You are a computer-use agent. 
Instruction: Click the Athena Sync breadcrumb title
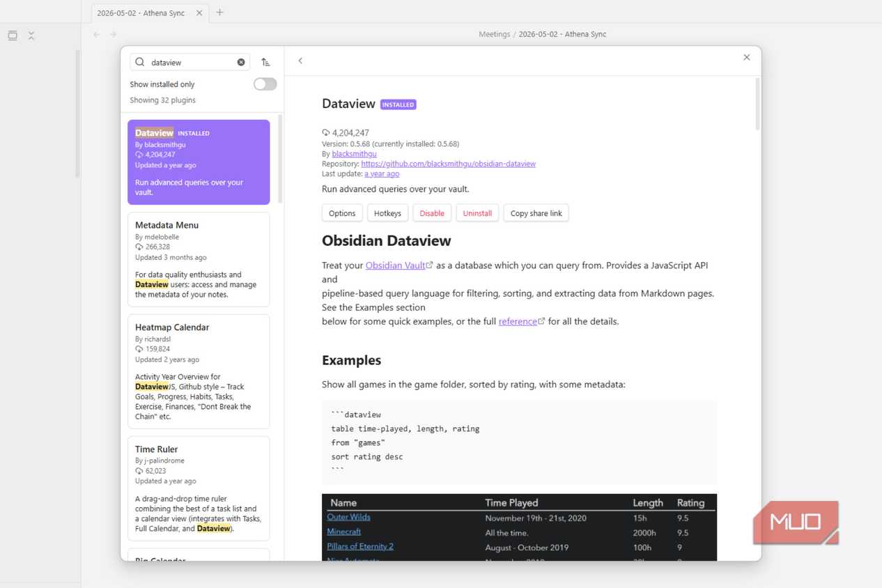(562, 34)
